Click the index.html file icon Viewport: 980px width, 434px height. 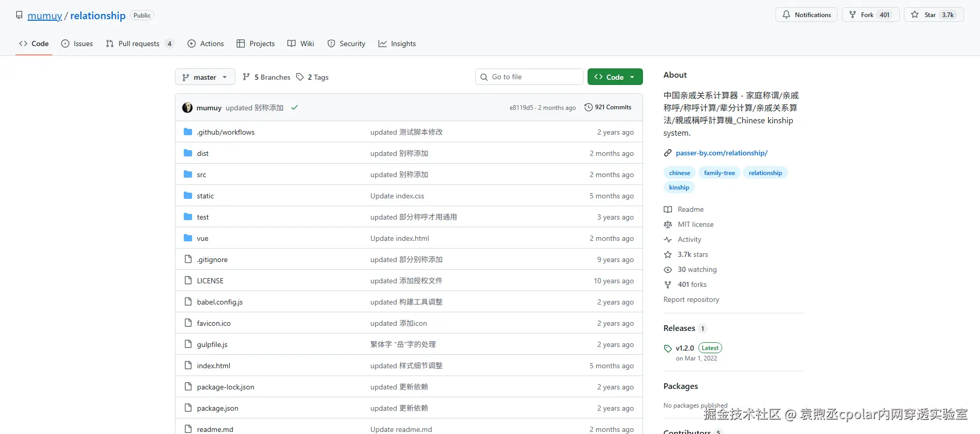(188, 366)
